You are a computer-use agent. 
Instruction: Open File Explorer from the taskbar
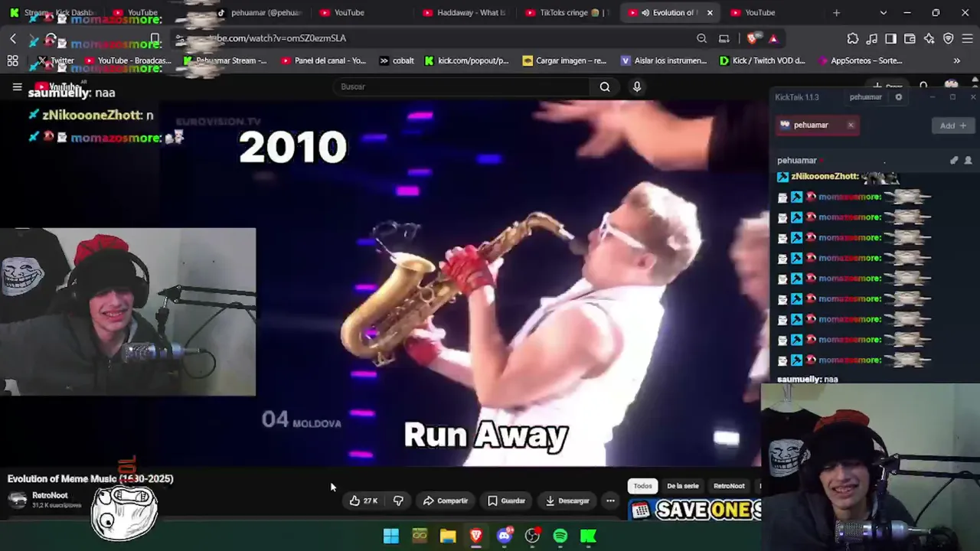(448, 536)
